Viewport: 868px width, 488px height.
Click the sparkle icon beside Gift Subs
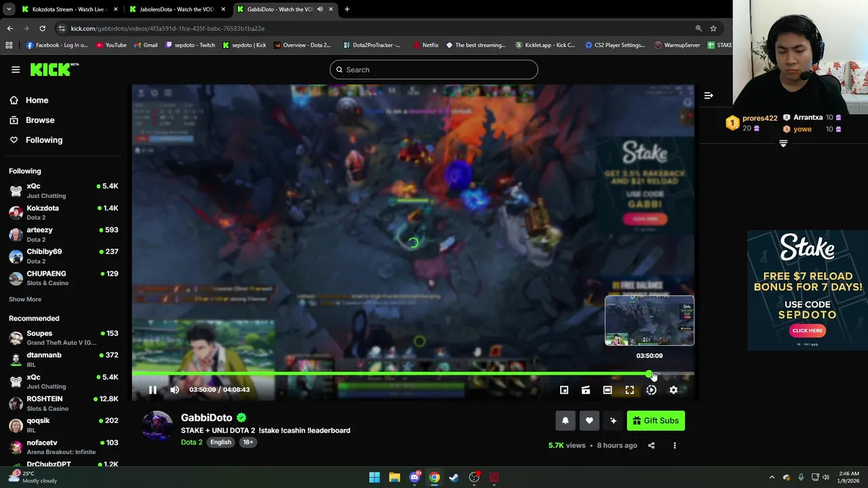[613, 421]
